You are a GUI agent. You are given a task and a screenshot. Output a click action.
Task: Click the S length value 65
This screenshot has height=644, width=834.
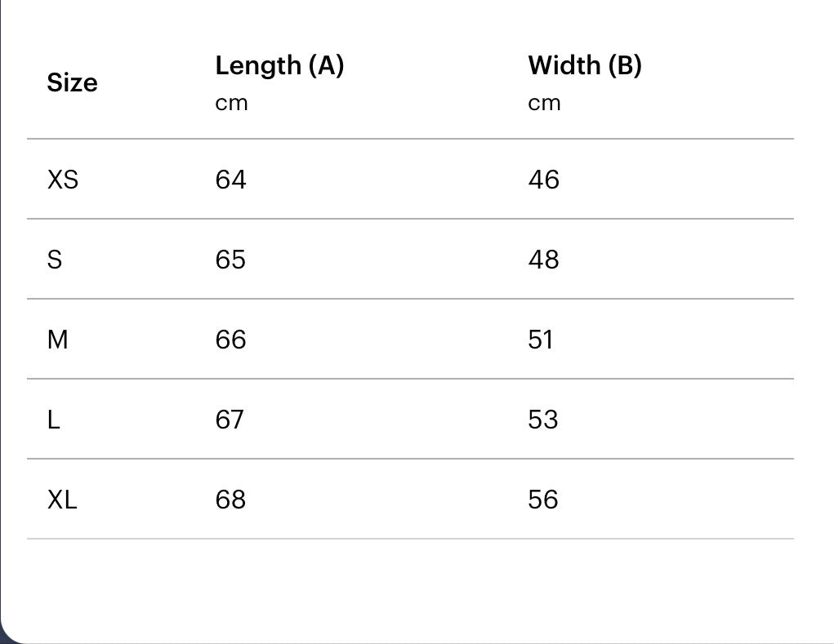click(x=230, y=259)
